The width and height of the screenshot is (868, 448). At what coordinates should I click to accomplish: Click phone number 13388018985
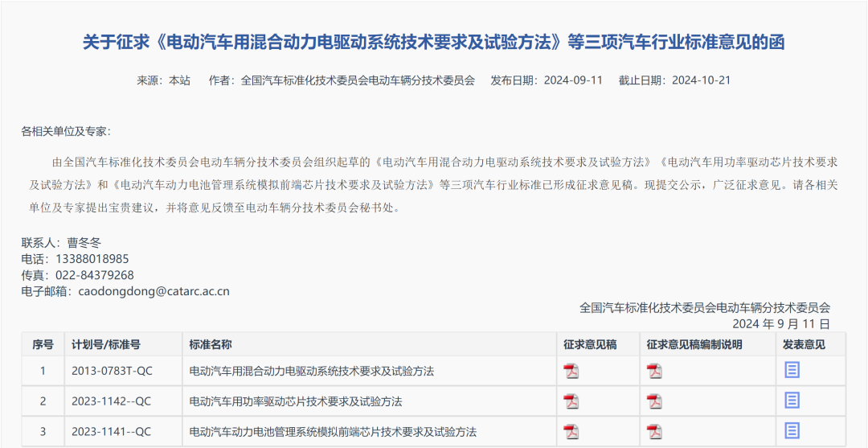[x=92, y=259]
